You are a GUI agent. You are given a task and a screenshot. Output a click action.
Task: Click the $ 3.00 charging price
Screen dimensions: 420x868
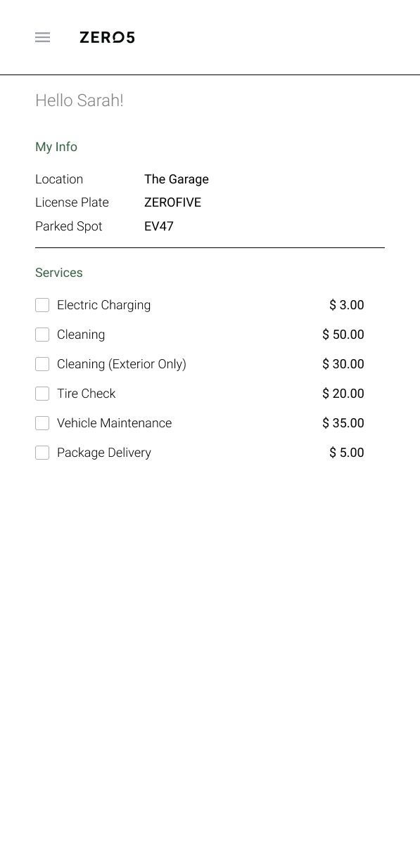[x=347, y=305]
